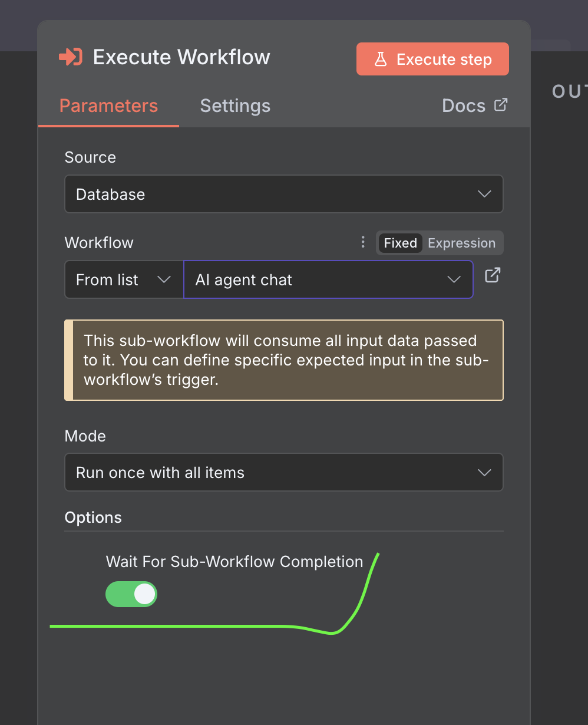Open the 'AI agent chat' workflow dropdown
This screenshot has width=588, height=725.
point(328,279)
